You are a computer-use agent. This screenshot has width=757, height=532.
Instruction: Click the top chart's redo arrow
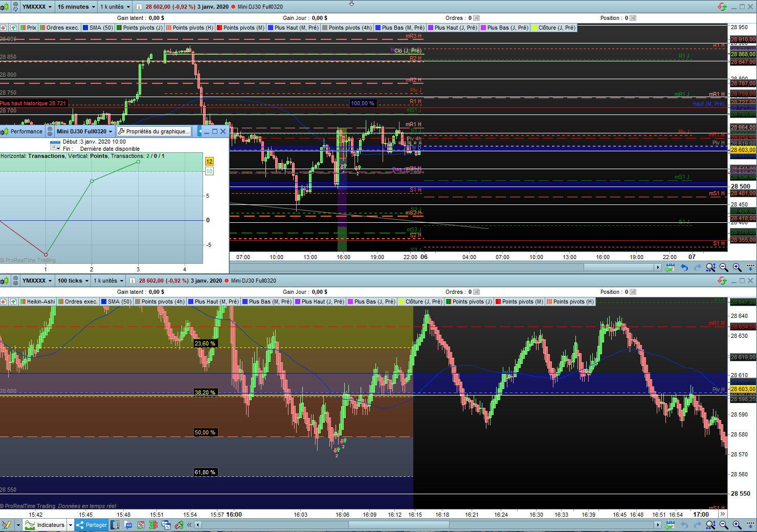697,267
